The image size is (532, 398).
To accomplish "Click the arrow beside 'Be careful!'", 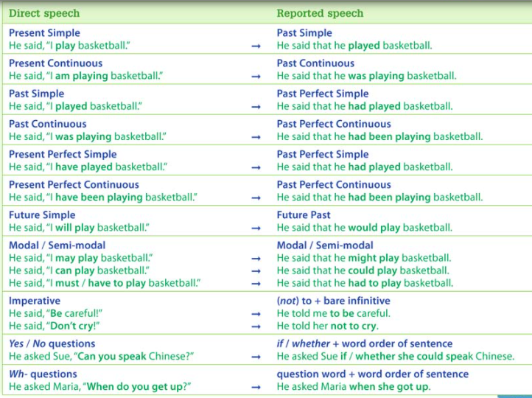I will pyautogui.click(x=256, y=314).
